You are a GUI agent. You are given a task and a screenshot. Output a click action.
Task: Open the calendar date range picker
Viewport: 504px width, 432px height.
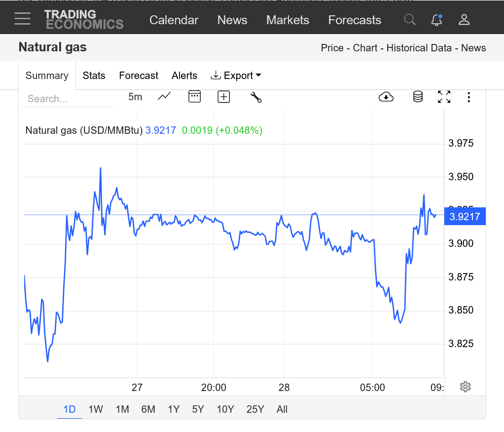point(195,97)
